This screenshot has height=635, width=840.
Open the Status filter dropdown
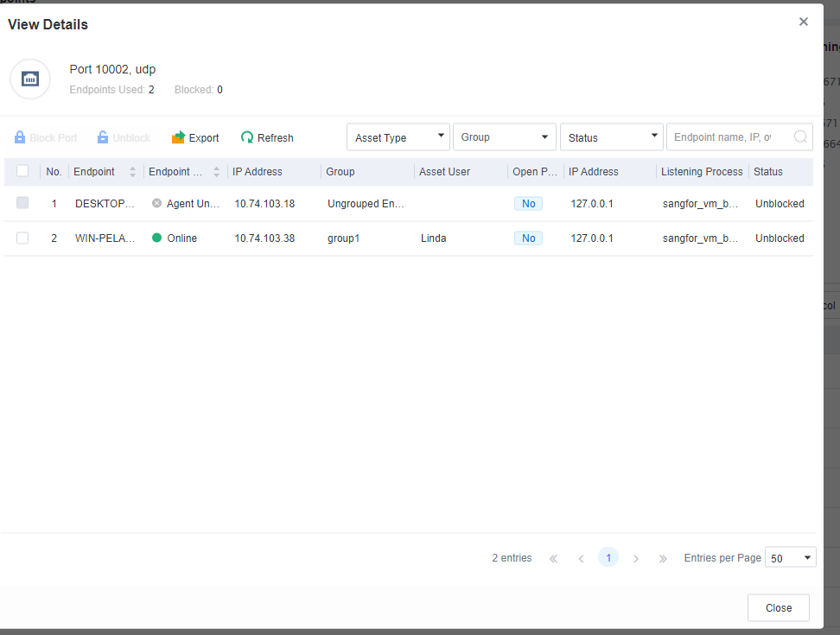611,137
